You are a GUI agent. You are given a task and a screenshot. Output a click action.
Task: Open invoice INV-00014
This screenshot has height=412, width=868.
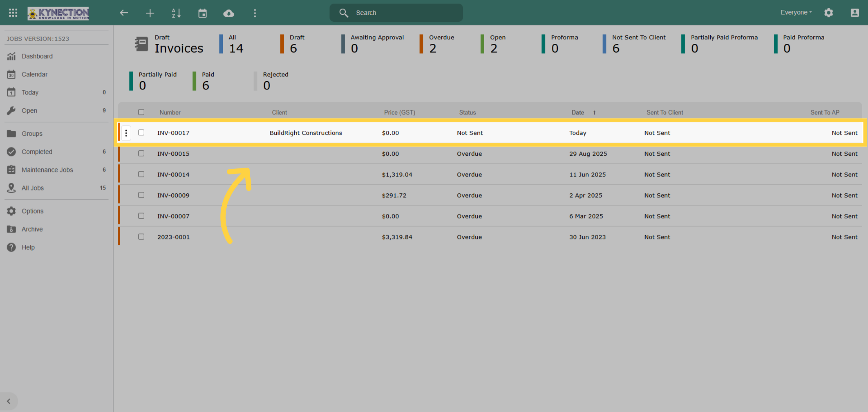pyautogui.click(x=173, y=175)
